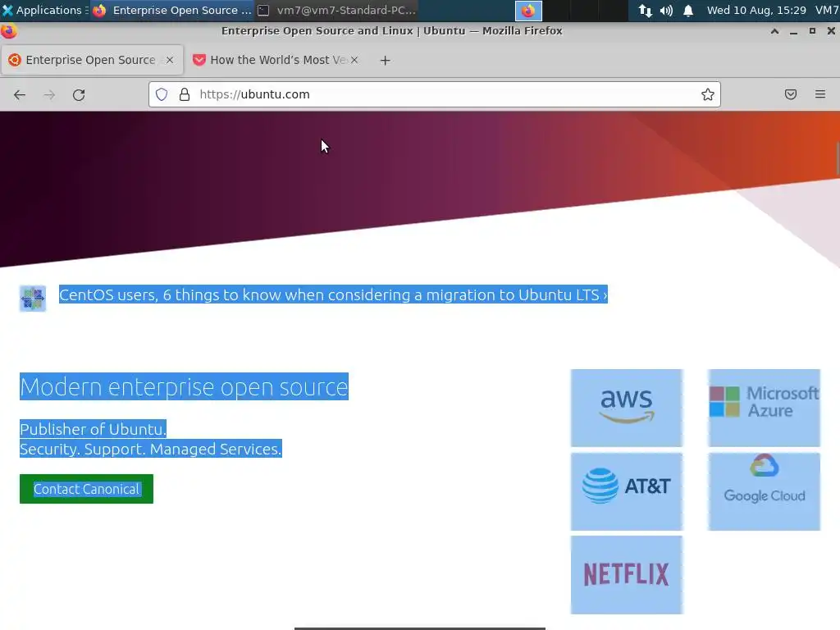Open clock showing Wed 10 Aug, 15:29
840x630 pixels.
[x=756, y=10]
